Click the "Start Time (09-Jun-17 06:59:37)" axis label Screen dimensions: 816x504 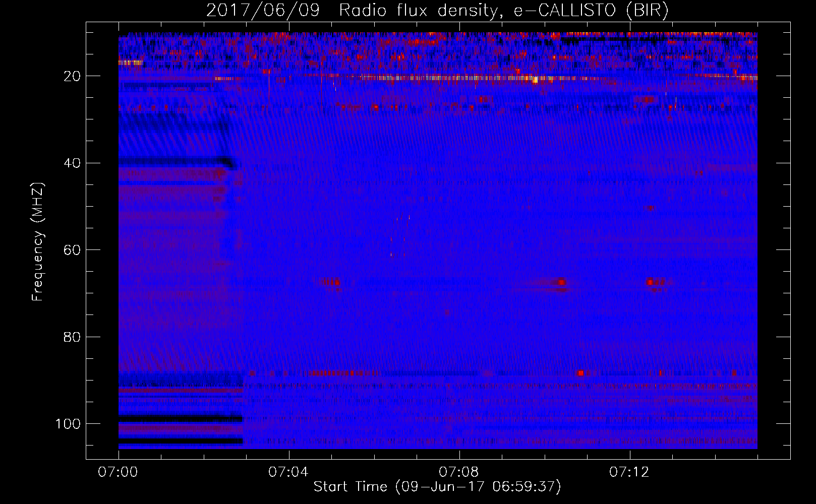[x=437, y=486]
